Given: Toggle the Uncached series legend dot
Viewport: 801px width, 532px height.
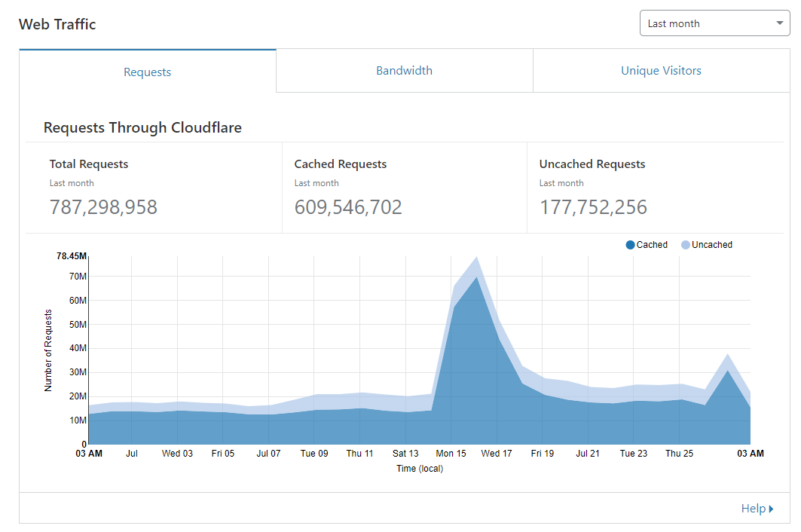Looking at the screenshot, I should coord(686,245).
